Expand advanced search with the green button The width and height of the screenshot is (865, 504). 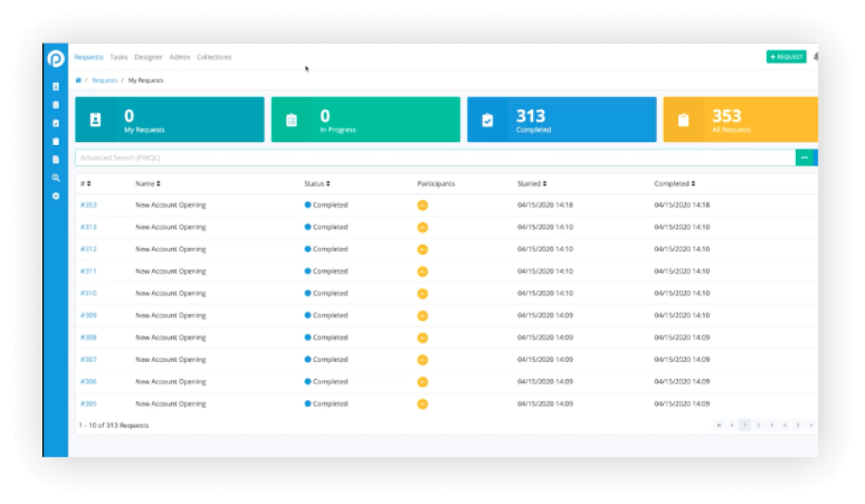pos(805,157)
